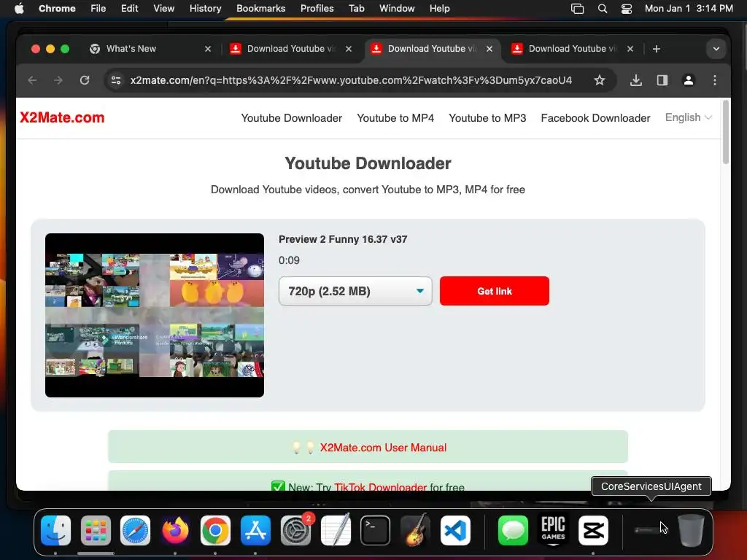The height and width of the screenshot is (560, 747).
Task: Click the CoreServicesUIAgent Dock item
Action: tap(651, 530)
